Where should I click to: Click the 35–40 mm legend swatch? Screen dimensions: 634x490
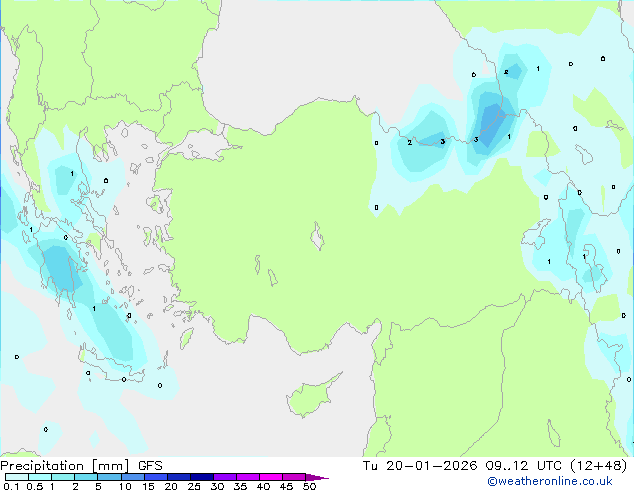247,477
